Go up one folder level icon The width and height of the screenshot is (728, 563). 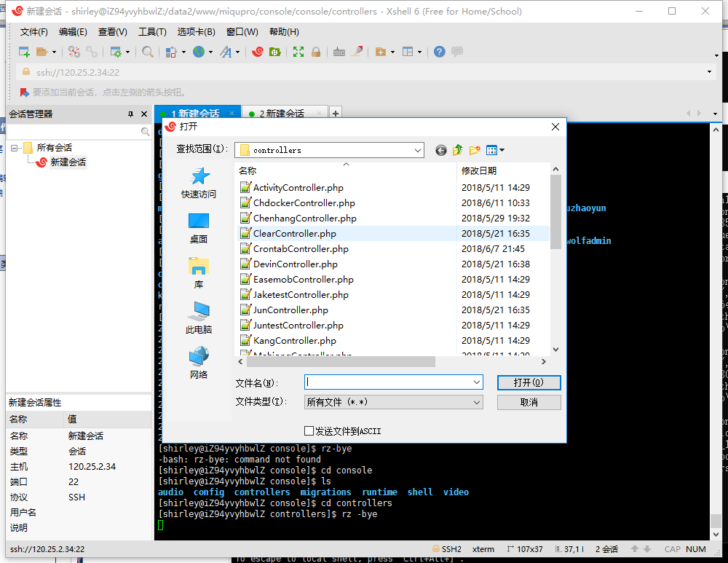point(457,150)
